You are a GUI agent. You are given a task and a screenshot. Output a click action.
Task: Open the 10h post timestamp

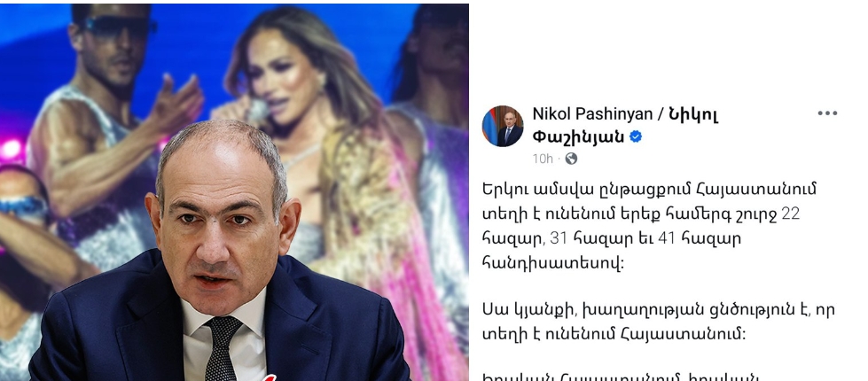click(x=543, y=159)
